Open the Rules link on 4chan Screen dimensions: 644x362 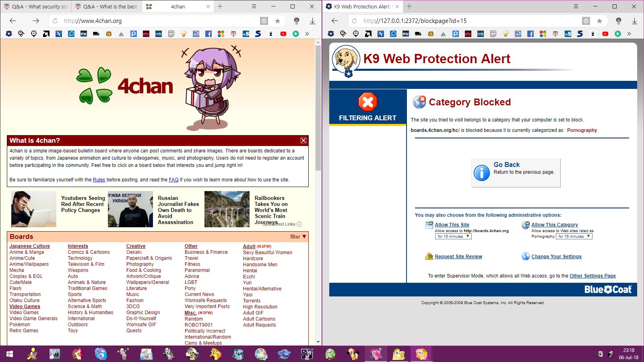click(x=99, y=180)
